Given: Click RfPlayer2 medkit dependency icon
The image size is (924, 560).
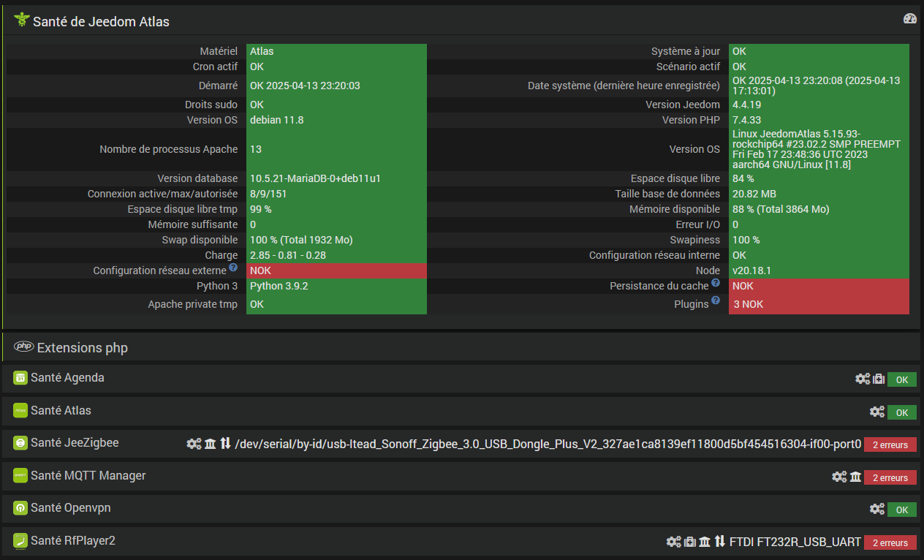Looking at the screenshot, I should tap(690, 542).
